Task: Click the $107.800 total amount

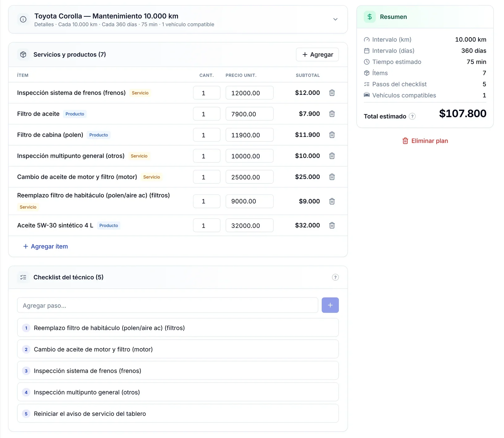Action: (462, 113)
